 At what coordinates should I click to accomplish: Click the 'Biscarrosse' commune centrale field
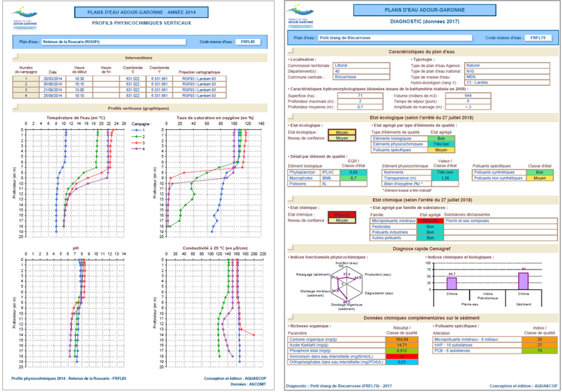point(361,77)
